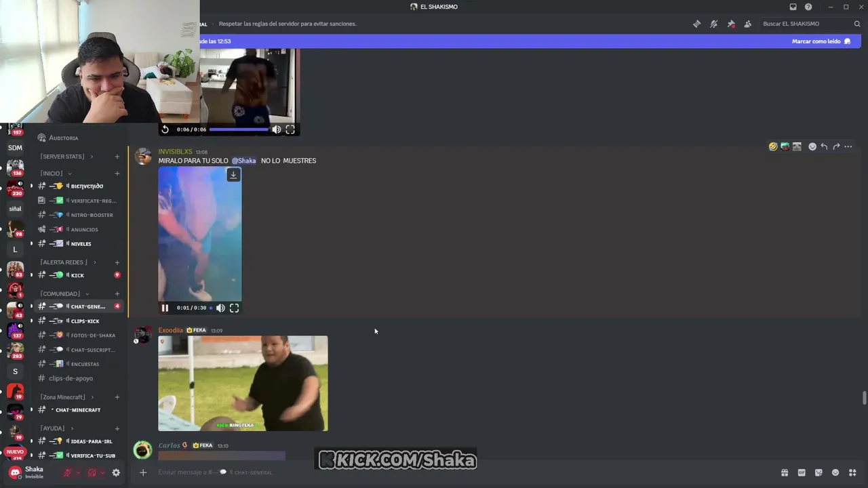The image size is (868, 488).
Task: Replay the finished 0:06 video
Action: [x=165, y=129]
